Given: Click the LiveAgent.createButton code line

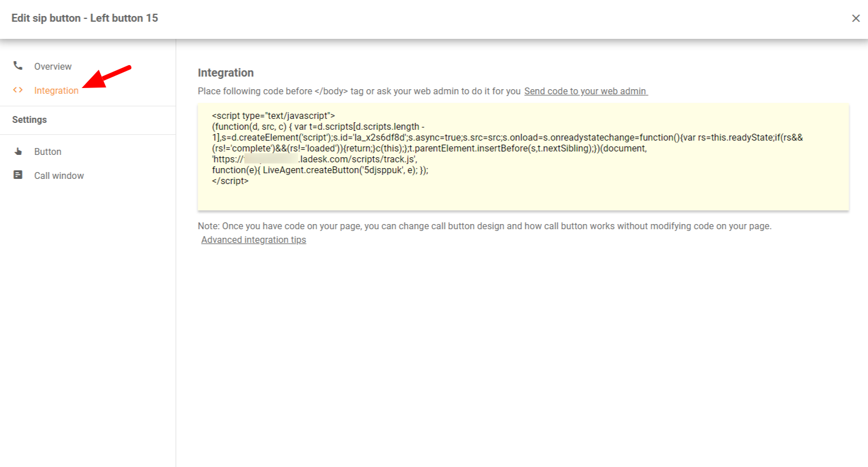Looking at the screenshot, I should (320, 170).
